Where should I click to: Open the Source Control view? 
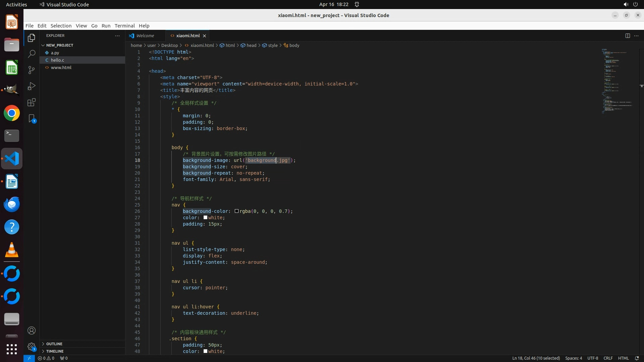point(32,70)
